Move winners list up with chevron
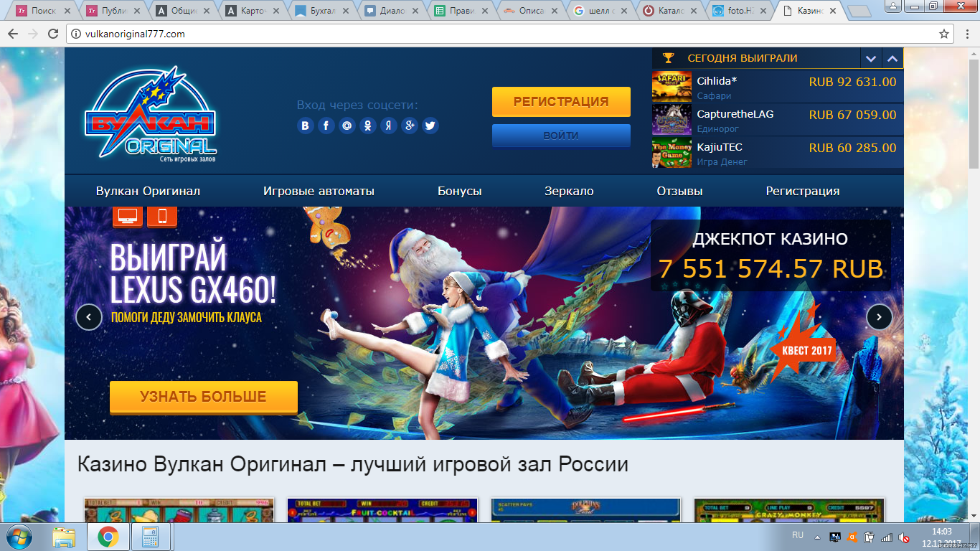This screenshot has height=551, width=980. click(x=892, y=59)
